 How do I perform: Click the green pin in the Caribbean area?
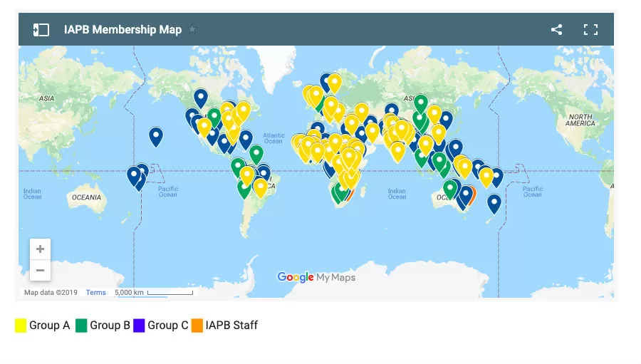256,155
